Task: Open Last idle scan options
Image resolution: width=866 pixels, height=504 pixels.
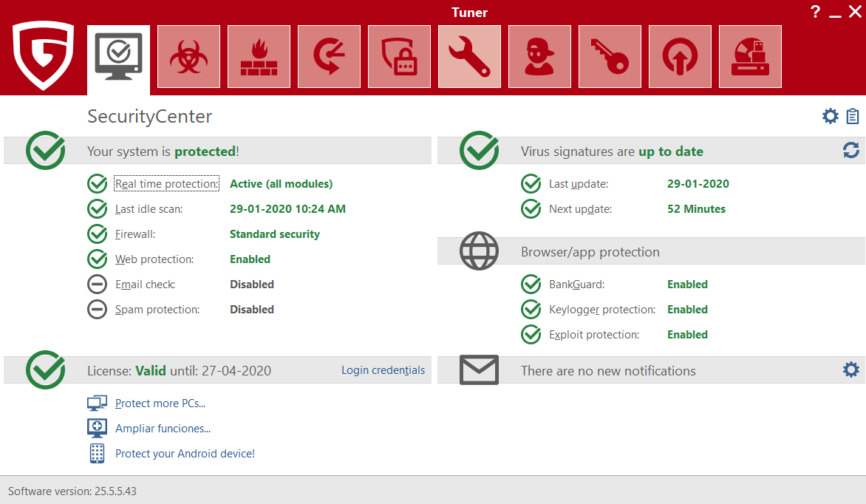Action: tap(149, 209)
